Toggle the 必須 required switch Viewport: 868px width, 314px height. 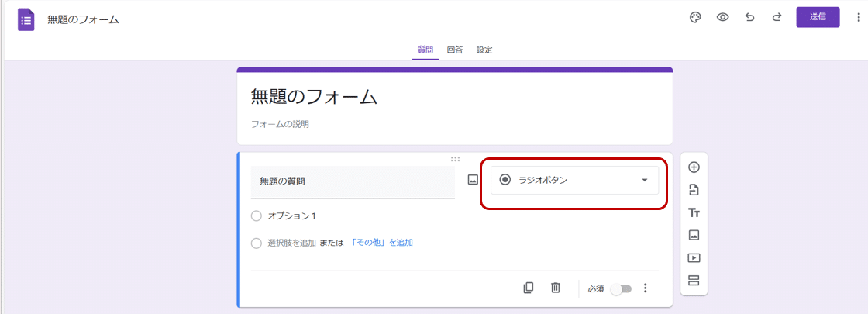tap(622, 288)
